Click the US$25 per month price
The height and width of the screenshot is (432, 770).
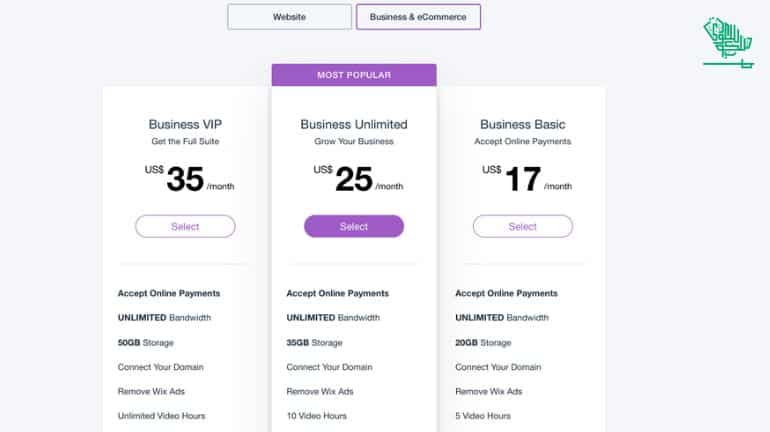[x=358, y=179]
